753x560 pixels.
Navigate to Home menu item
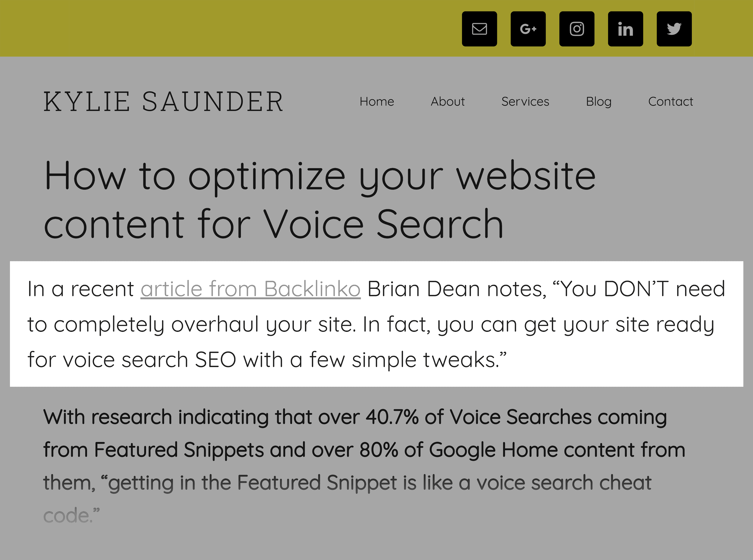point(377,101)
